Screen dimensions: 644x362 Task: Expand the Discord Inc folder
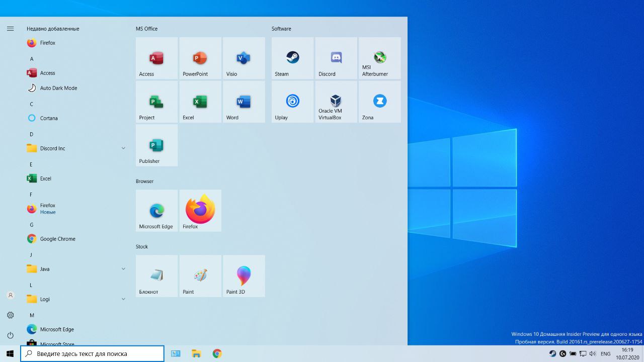pos(76,148)
